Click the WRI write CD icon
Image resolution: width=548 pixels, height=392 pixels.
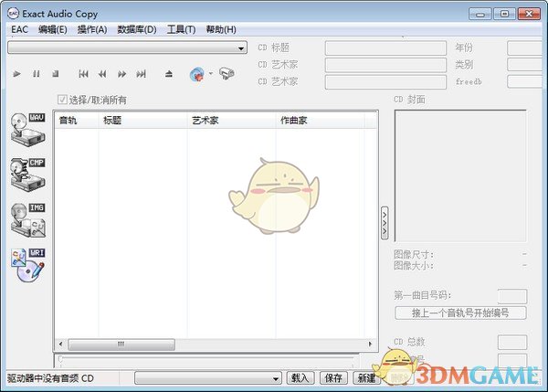coord(28,265)
